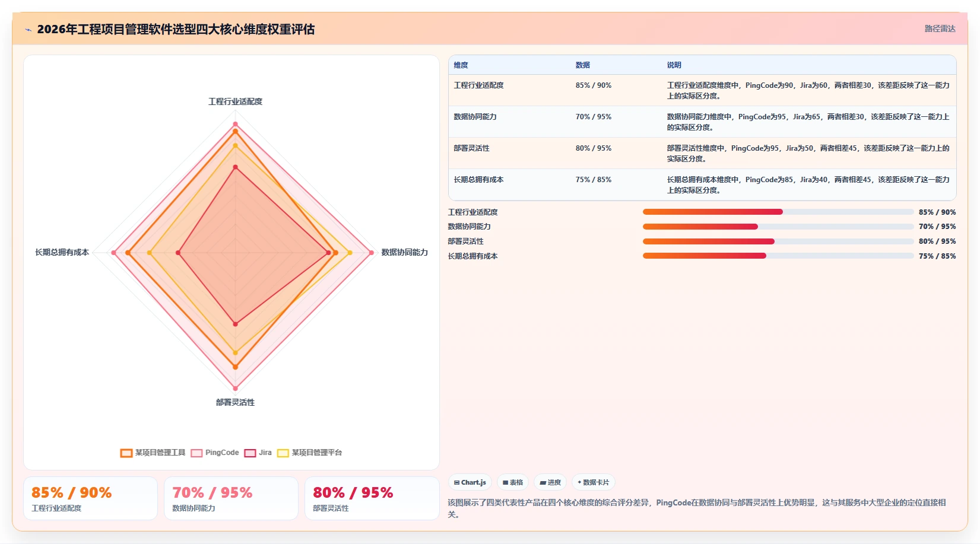
Task: Toggle the 某项目管理平台 legend entry
Action: coord(309,453)
